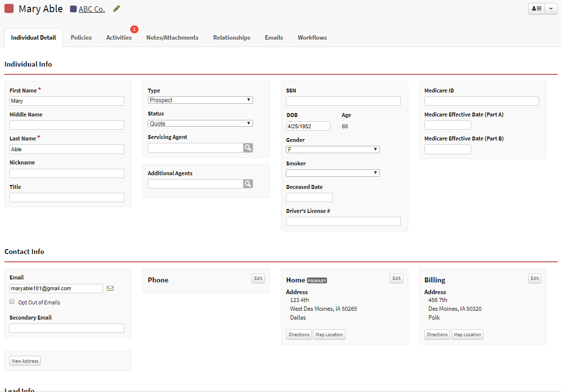The width and height of the screenshot is (561, 392).
Task: Enable the Opt Out of Emails checkbox
Action: tap(12, 301)
